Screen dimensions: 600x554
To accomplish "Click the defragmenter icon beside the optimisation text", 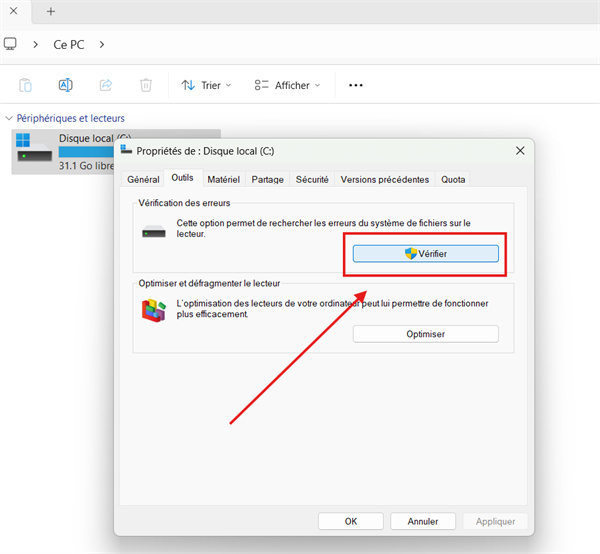I will click(x=154, y=310).
